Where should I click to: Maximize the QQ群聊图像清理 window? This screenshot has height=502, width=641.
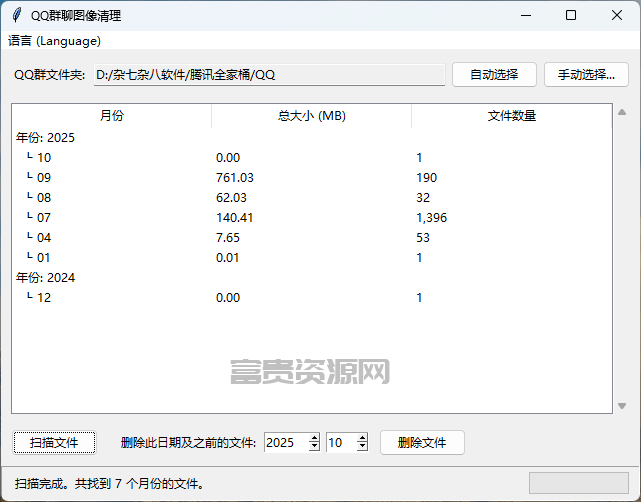571,16
